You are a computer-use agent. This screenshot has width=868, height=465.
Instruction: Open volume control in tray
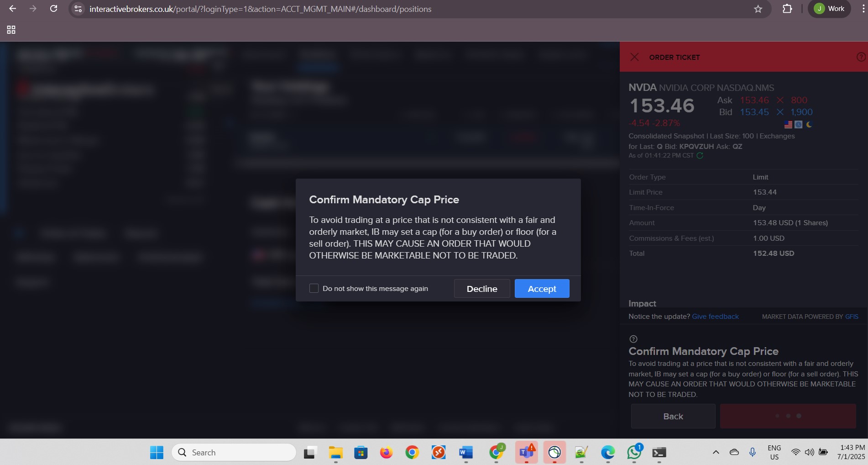click(x=809, y=452)
